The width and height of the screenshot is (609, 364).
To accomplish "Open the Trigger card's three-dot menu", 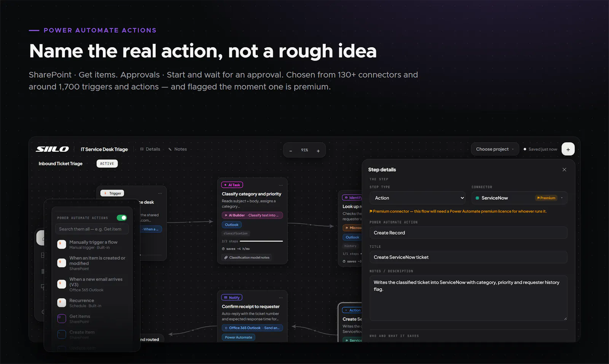I will (x=160, y=193).
